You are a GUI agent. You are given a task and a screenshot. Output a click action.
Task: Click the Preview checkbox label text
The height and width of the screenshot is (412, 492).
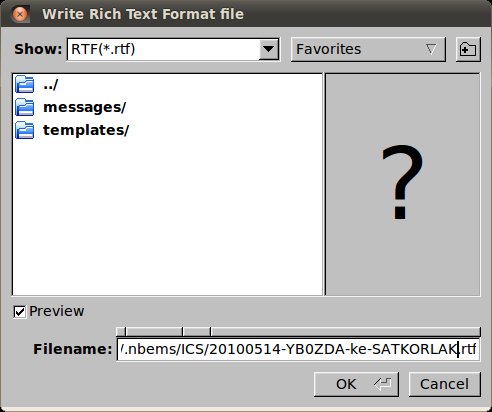(x=56, y=311)
